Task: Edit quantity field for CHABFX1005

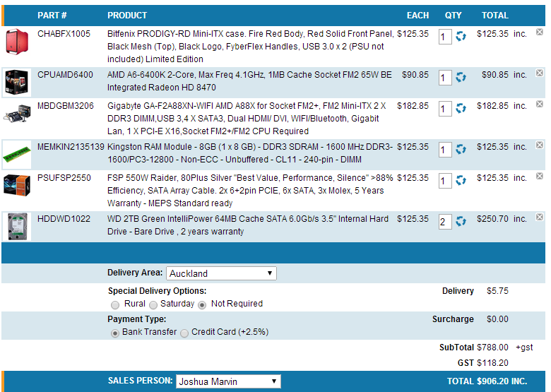Action: [x=445, y=37]
